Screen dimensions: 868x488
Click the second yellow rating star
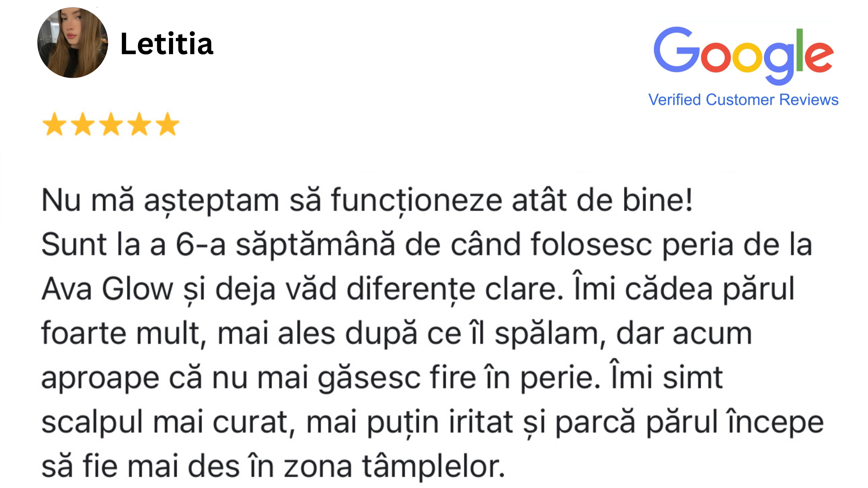pyautogui.click(x=82, y=124)
